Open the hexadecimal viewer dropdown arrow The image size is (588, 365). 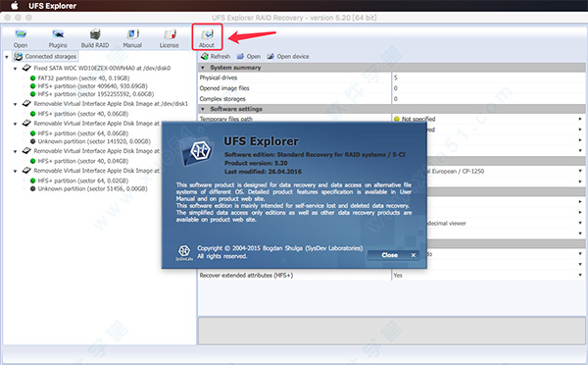click(x=580, y=223)
